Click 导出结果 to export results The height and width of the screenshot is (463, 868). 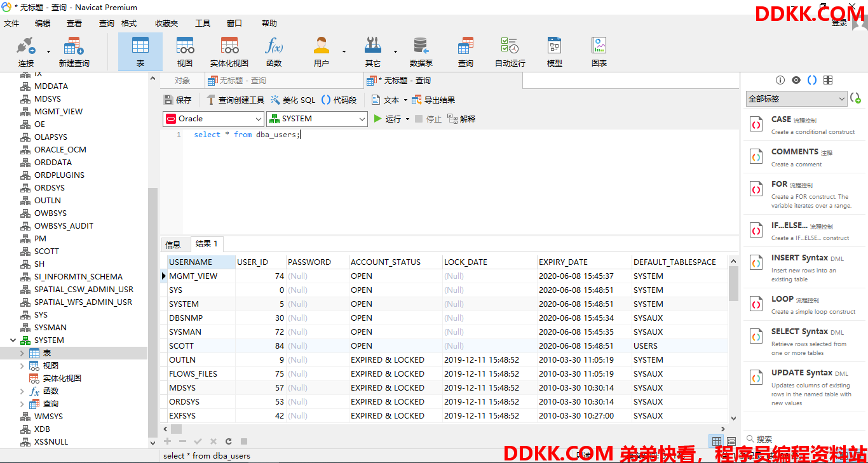click(434, 100)
